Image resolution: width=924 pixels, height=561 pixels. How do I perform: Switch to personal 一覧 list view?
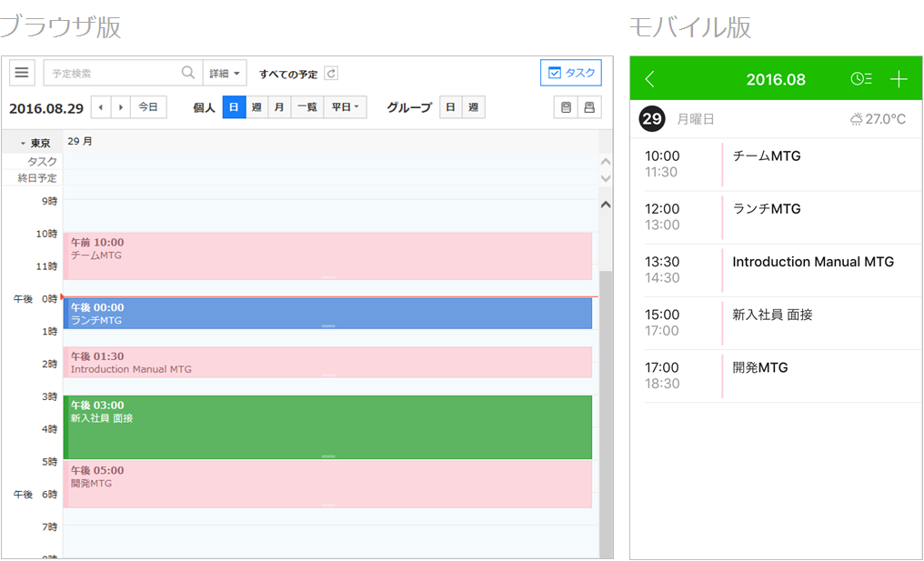(x=306, y=107)
